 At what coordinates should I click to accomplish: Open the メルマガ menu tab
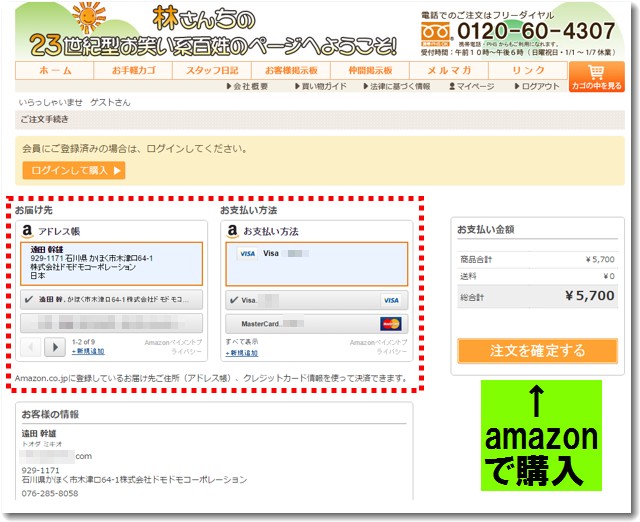click(x=449, y=70)
